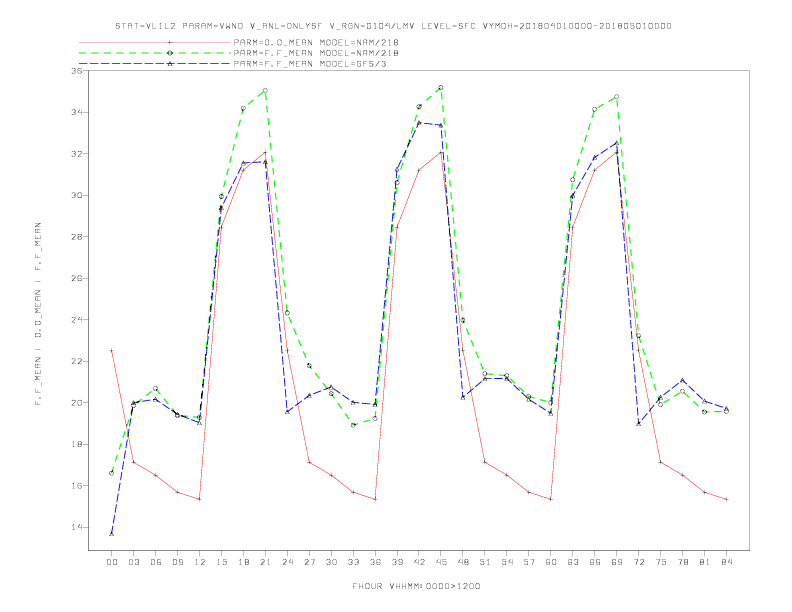Click the x-axis hour label 78
Viewport: 792px width, 612px height.
tap(682, 562)
